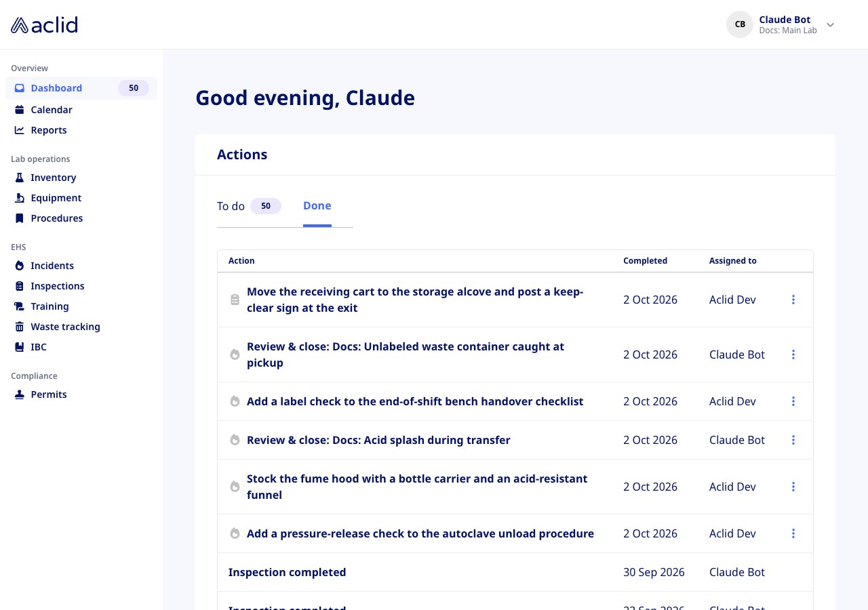Click the Assigned to column header

[733, 261]
